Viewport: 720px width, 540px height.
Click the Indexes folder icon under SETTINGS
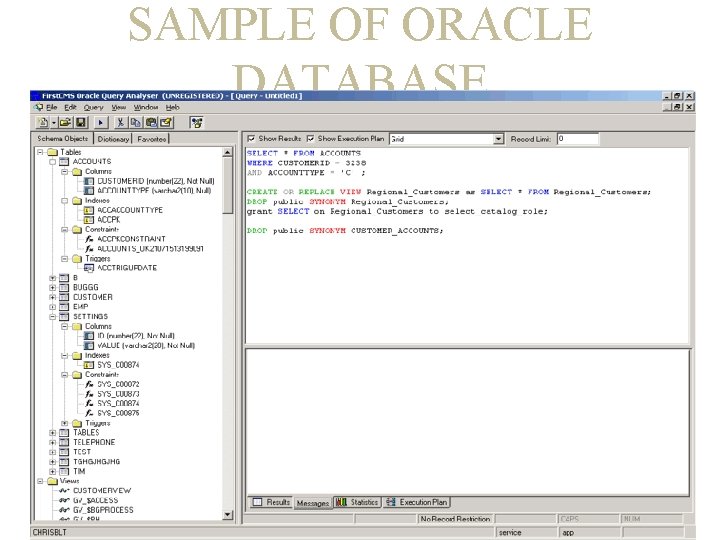77,355
